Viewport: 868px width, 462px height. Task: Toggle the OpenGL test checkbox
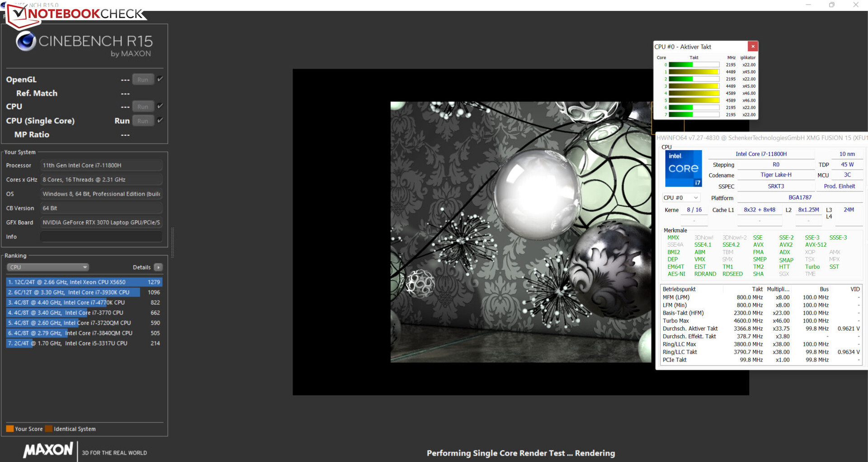(160, 79)
